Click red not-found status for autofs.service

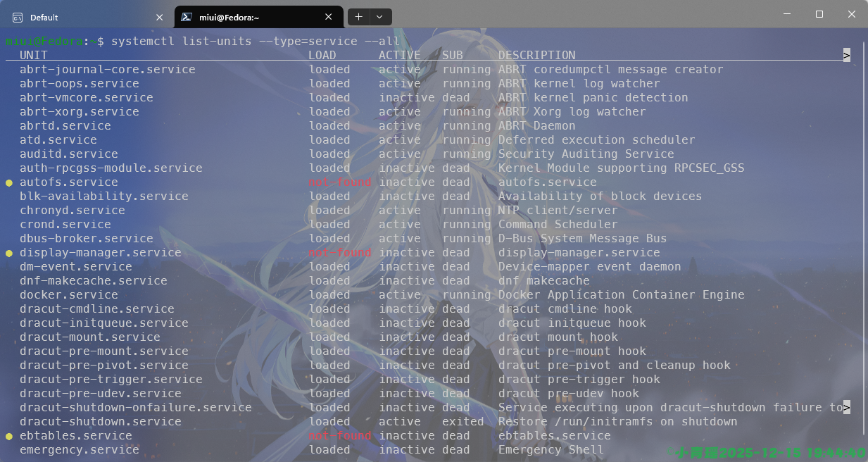tap(339, 182)
